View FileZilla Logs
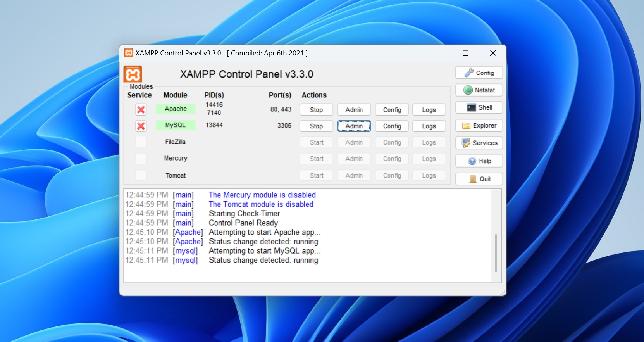 (x=429, y=142)
